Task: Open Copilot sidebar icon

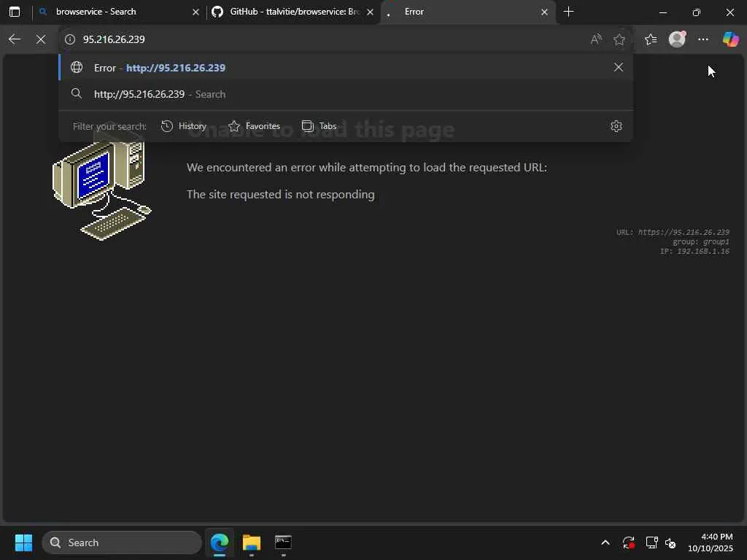Action: coord(730,39)
